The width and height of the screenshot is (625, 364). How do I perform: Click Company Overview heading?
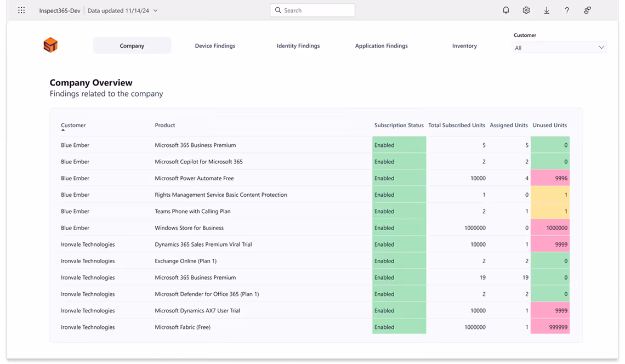point(91,83)
